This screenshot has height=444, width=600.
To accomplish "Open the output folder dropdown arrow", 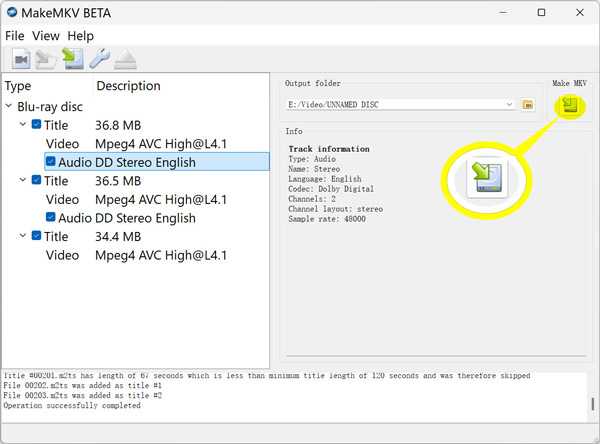I will (x=509, y=104).
